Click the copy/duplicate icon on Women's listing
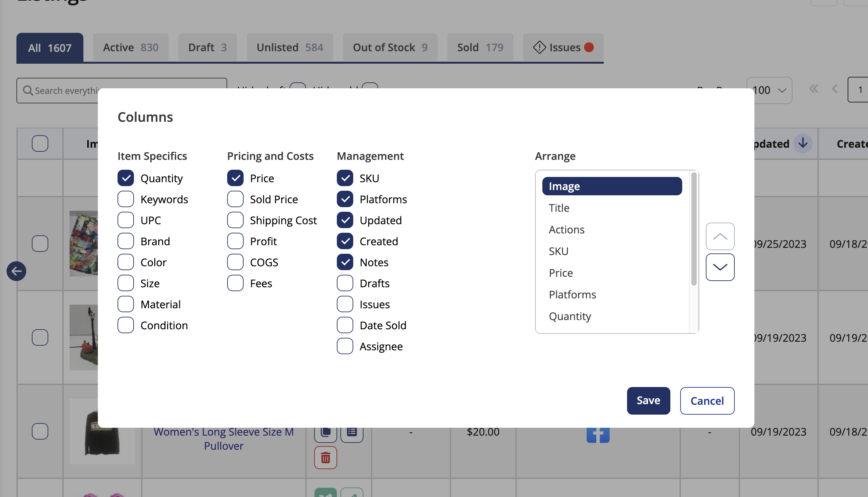This screenshot has width=868, height=497. pyautogui.click(x=326, y=431)
